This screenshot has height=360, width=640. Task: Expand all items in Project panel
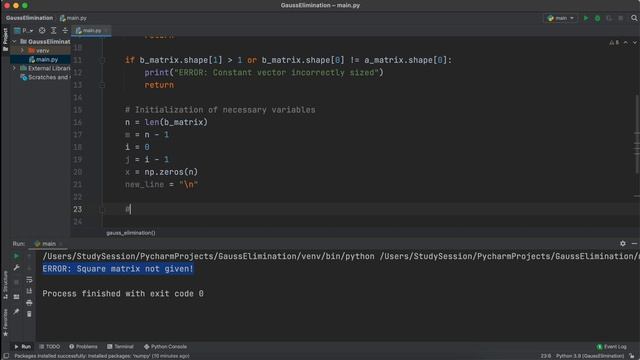point(53,31)
